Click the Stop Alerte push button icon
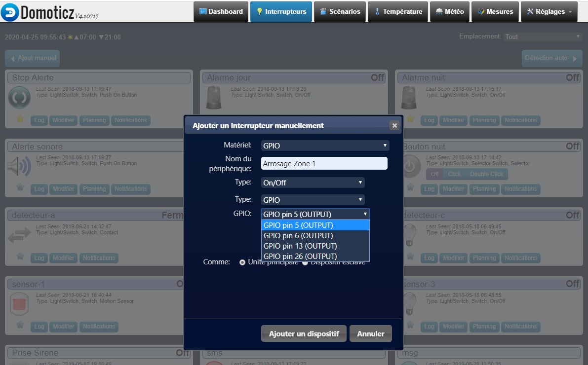The height and width of the screenshot is (365, 588). (20, 98)
